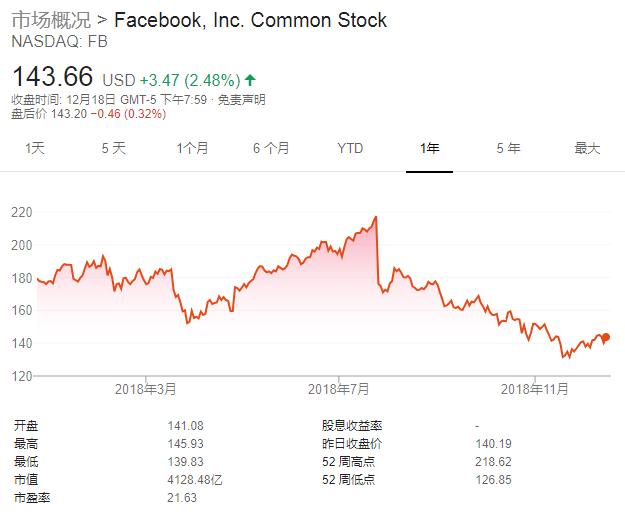The image size is (625, 518).
Task: Select the 5天 time range tab
Action: click(113, 148)
